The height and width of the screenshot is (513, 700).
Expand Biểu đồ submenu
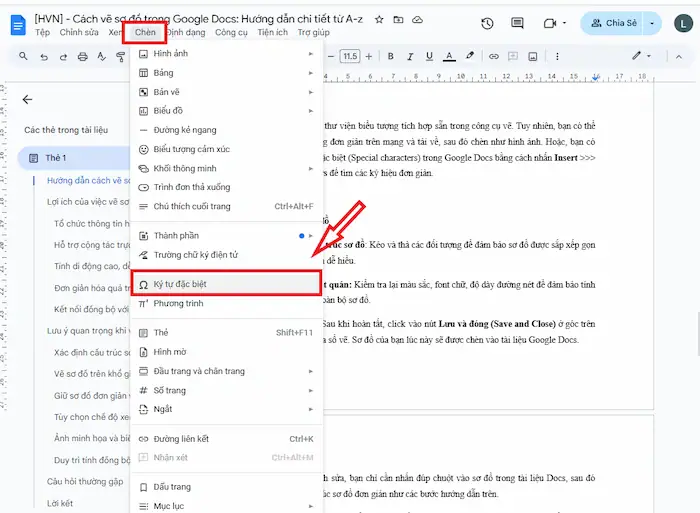[x=226, y=111]
